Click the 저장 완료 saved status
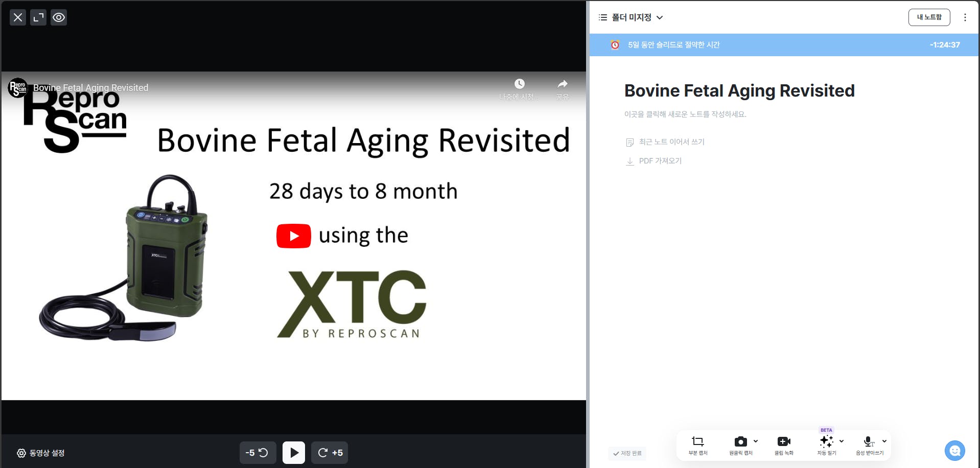 click(627, 453)
